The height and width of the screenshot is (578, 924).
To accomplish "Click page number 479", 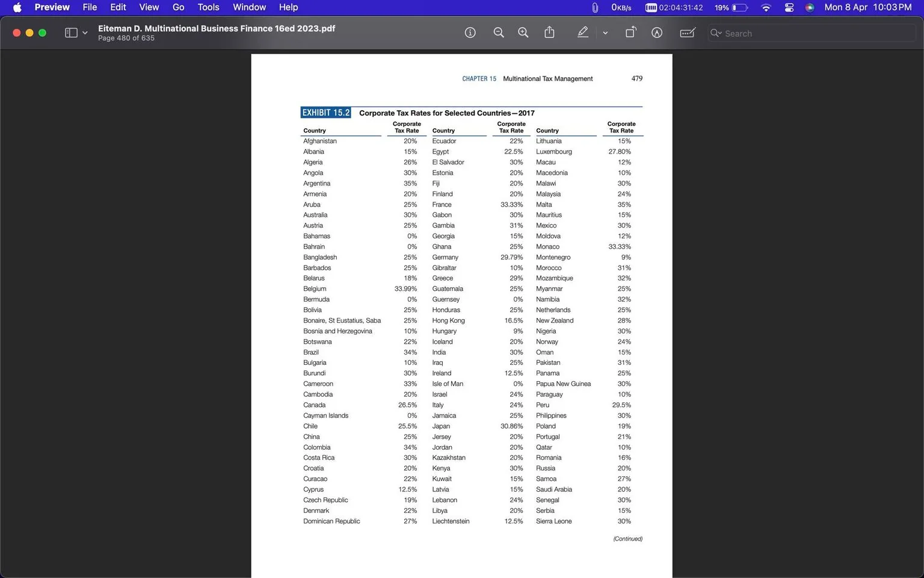I will (x=637, y=78).
